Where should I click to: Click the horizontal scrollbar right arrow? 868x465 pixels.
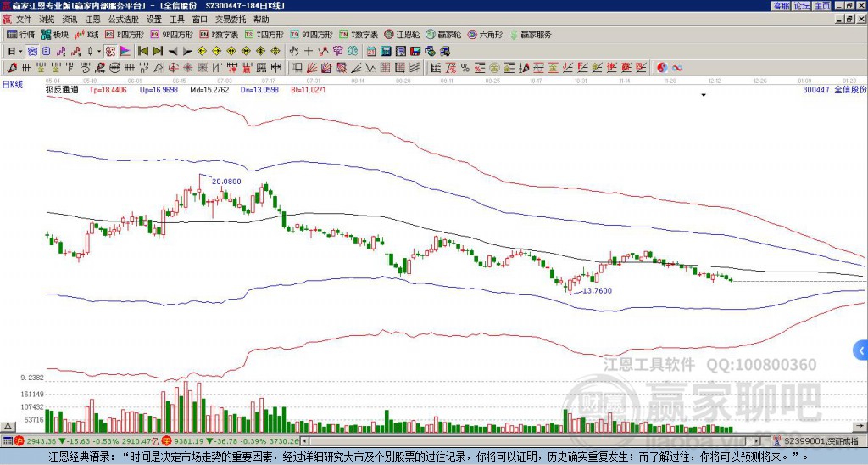point(757,441)
